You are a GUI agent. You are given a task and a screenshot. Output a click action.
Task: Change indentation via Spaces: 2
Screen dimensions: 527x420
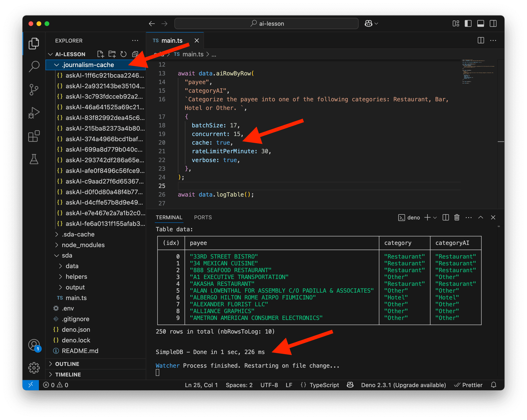tap(239, 385)
